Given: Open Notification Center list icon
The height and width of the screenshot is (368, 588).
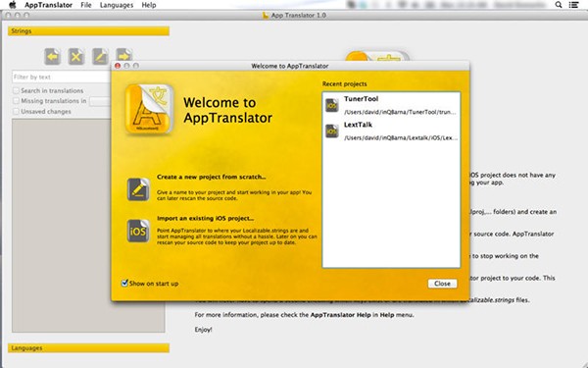Looking at the screenshot, I should point(573,5).
